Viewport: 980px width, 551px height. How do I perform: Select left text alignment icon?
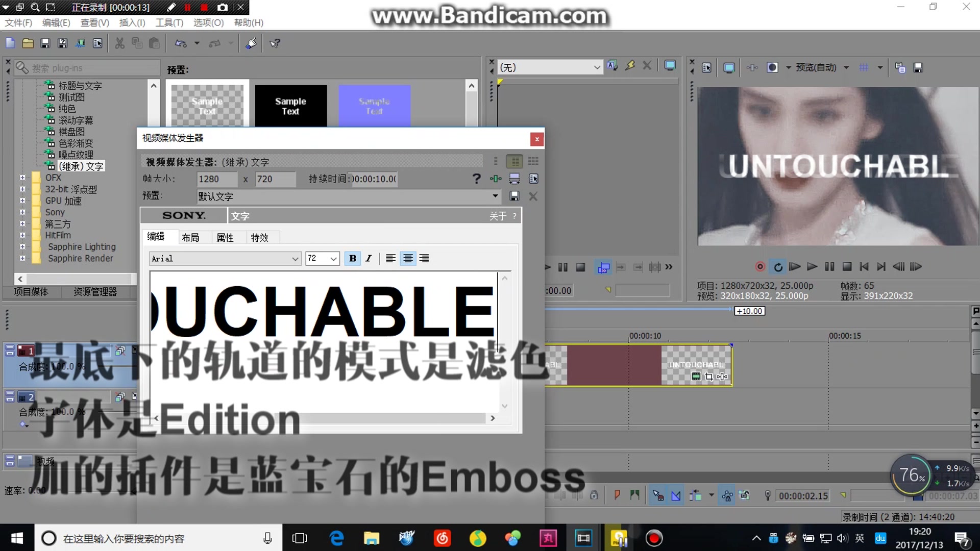click(391, 258)
